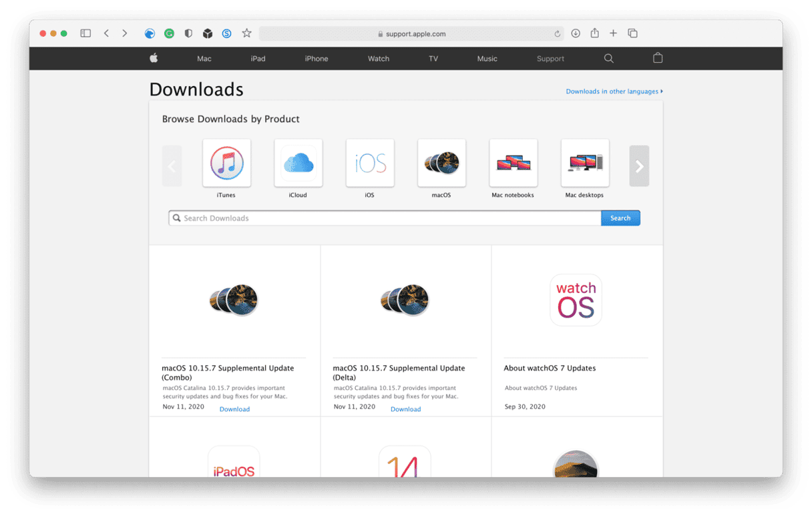Open the black cube extension
This screenshot has height=516, width=812.
[x=208, y=33]
